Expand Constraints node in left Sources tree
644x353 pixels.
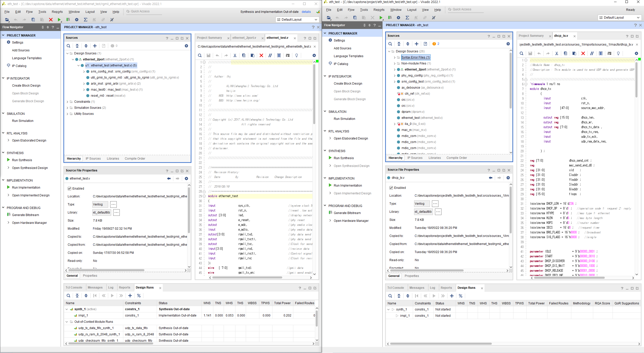tap(67, 102)
